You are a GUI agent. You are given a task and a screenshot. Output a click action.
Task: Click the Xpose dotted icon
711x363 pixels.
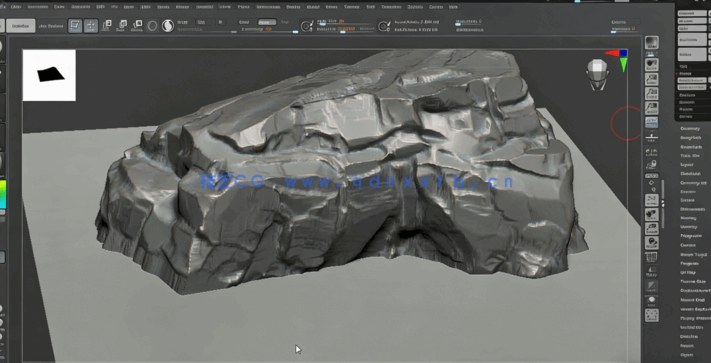click(x=652, y=315)
